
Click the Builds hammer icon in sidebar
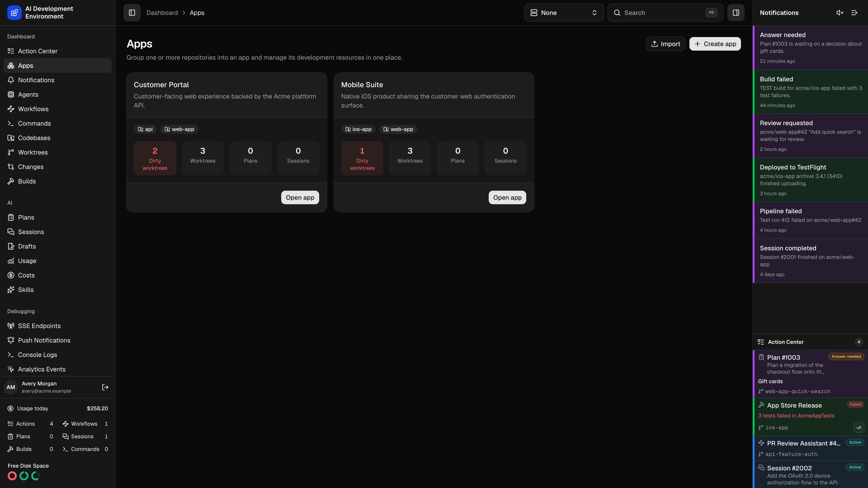pos(11,181)
